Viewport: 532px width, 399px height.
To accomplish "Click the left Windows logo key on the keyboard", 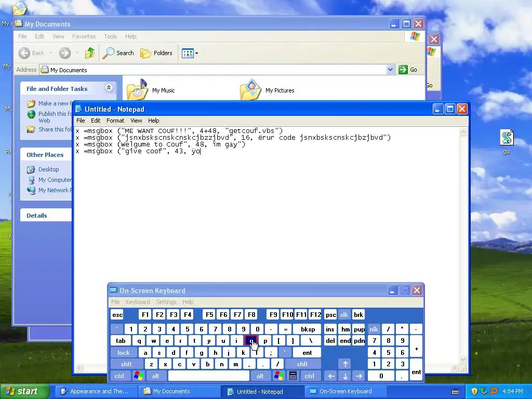I will [x=138, y=376].
